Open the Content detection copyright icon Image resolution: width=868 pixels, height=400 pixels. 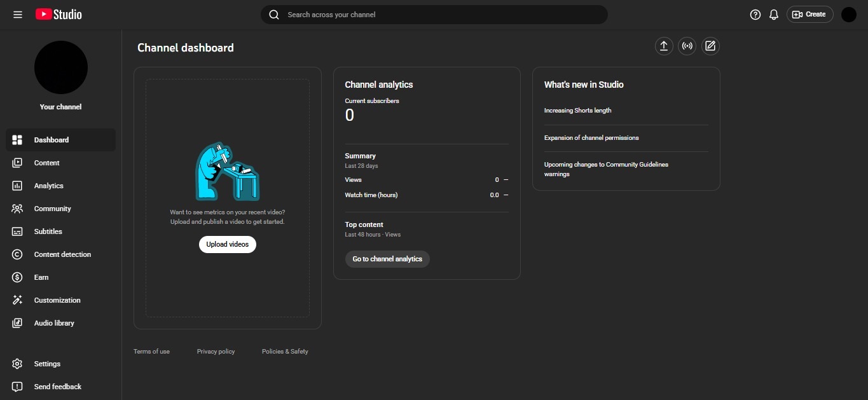17,254
